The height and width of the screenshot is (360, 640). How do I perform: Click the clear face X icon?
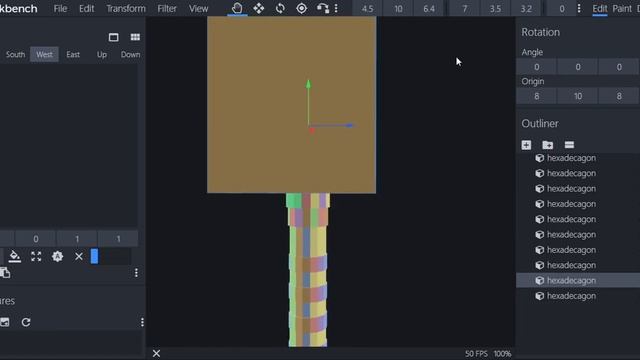point(79,256)
